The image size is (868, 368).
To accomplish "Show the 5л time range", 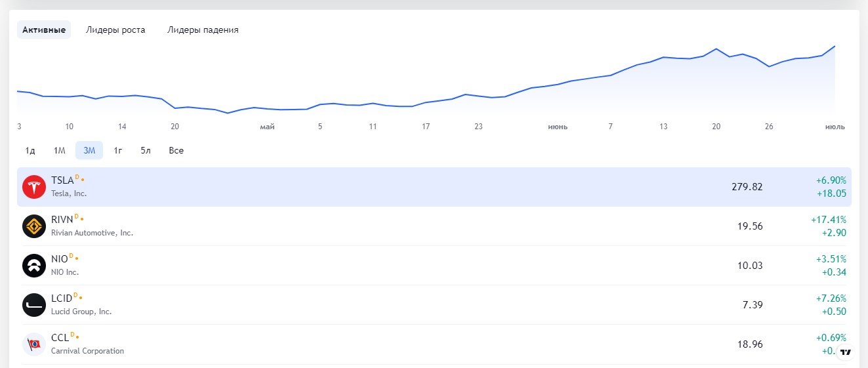I will pos(146,150).
